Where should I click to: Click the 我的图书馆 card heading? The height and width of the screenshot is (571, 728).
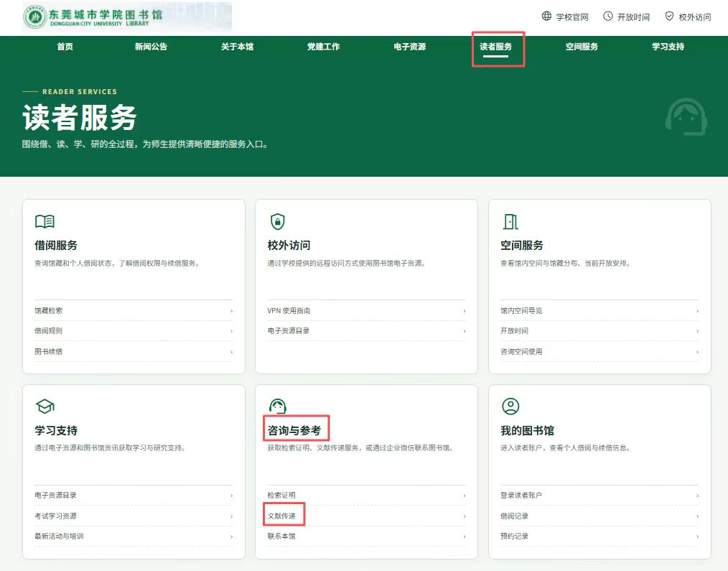coord(528,430)
